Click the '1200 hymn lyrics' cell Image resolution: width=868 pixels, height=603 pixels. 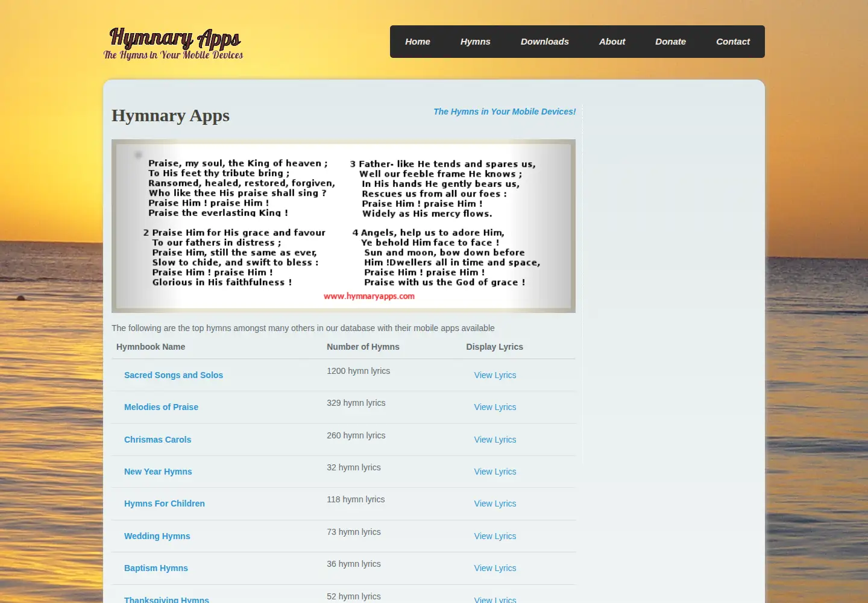coord(358,371)
